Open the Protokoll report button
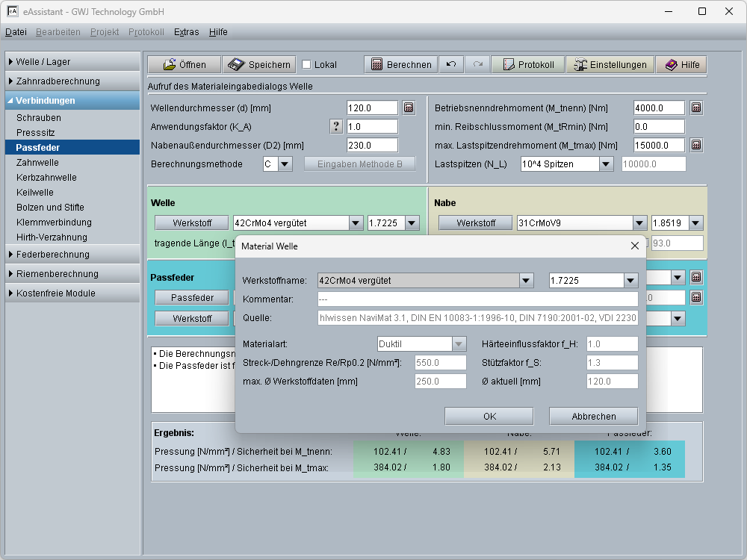The image size is (747, 560). (x=527, y=65)
